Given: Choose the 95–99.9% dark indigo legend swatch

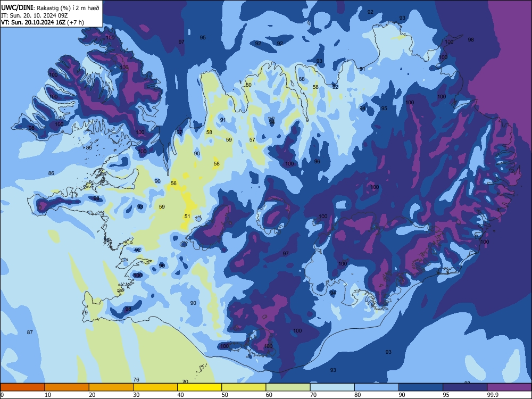Looking at the screenshot, I should coord(465,387).
